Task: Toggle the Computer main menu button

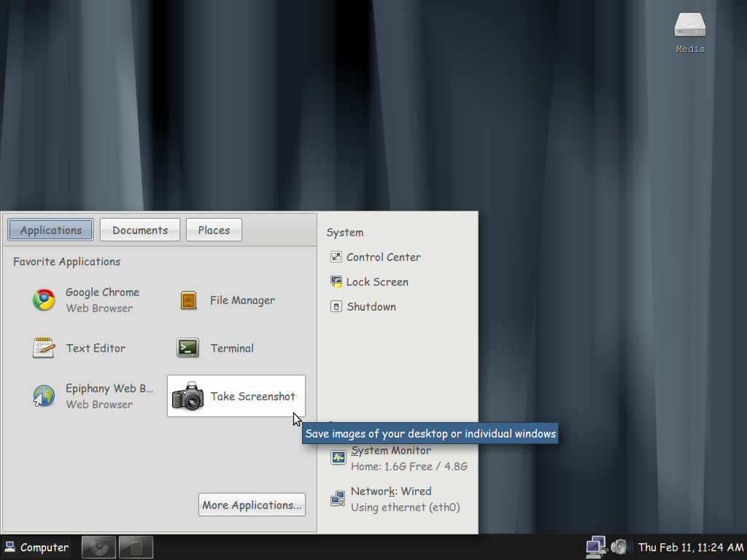Action: pyautogui.click(x=36, y=547)
